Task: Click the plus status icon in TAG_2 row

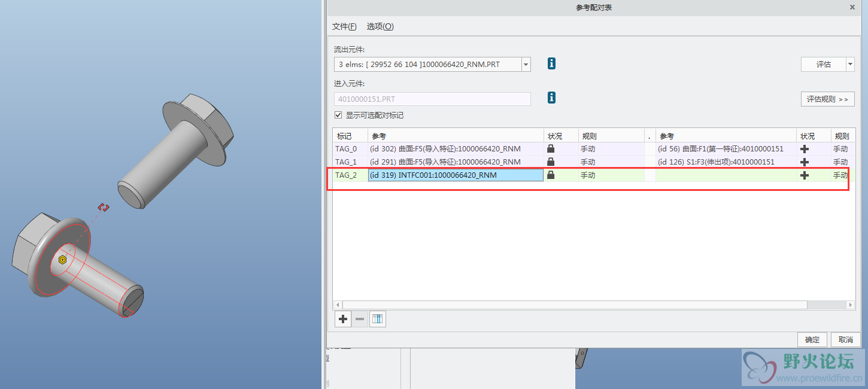Action: tap(805, 175)
